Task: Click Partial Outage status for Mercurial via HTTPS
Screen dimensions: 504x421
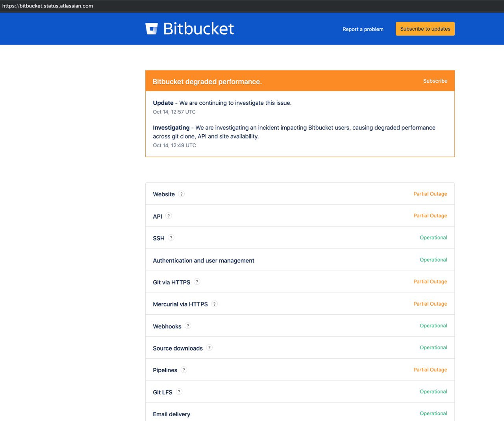Action: (x=430, y=304)
